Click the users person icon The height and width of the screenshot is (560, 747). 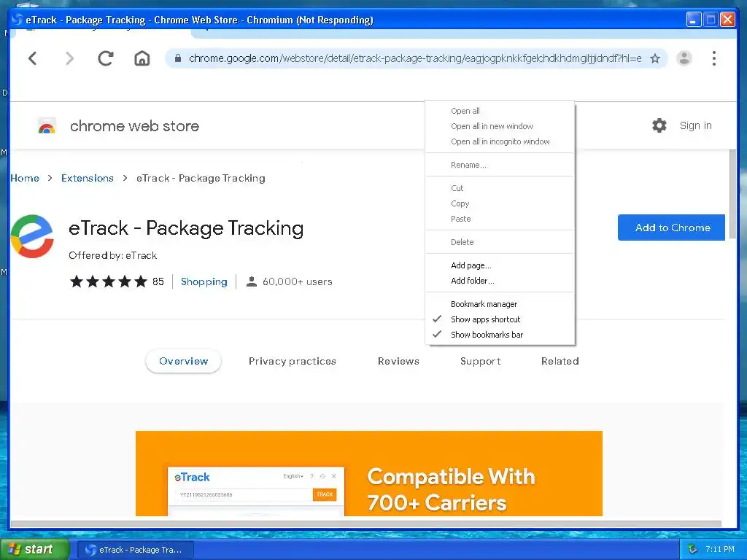pos(252,281)
